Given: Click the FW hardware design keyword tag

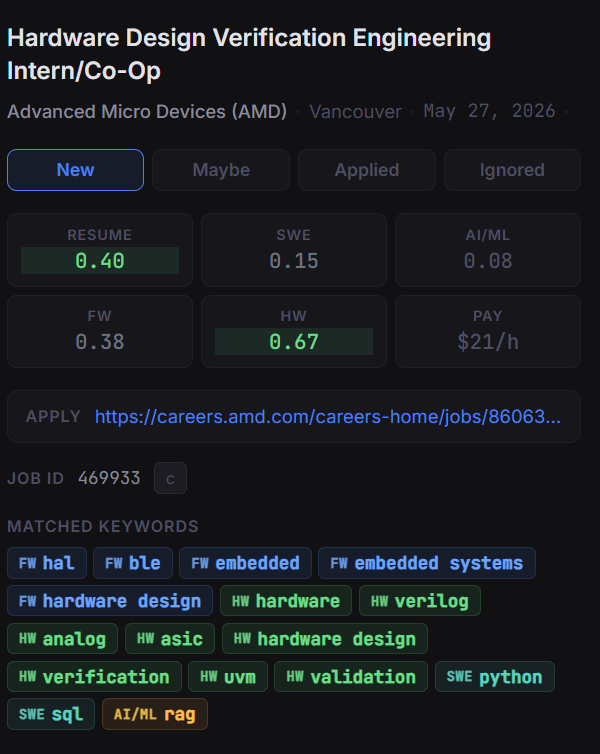Looking at the screenshot, I should pyautogui.click(x=110, y=601).
